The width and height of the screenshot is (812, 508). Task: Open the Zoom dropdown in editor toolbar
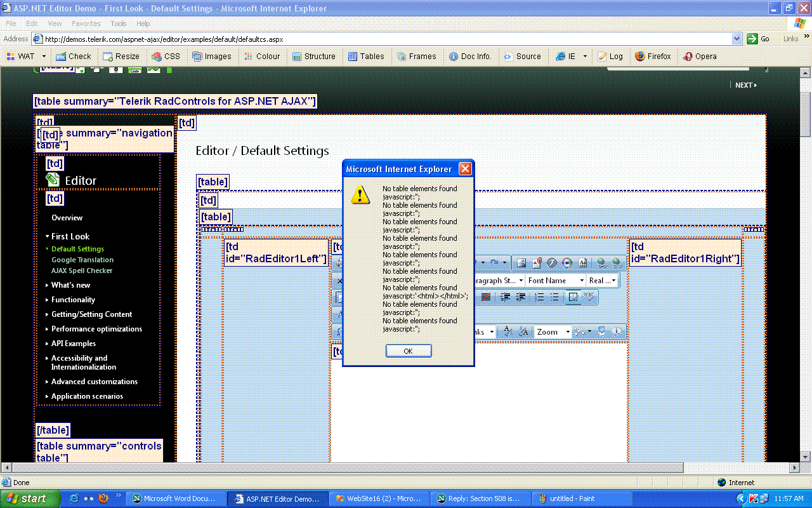click(552, 331)
